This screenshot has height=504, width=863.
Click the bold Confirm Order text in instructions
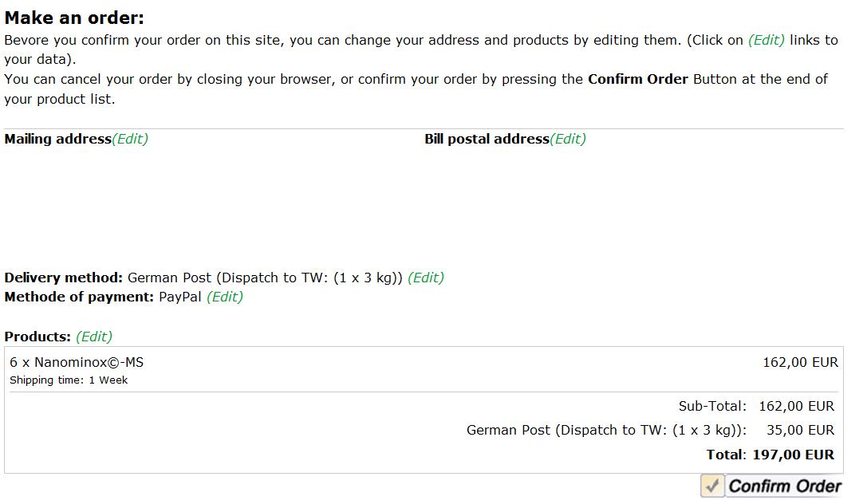pos(637,79)
